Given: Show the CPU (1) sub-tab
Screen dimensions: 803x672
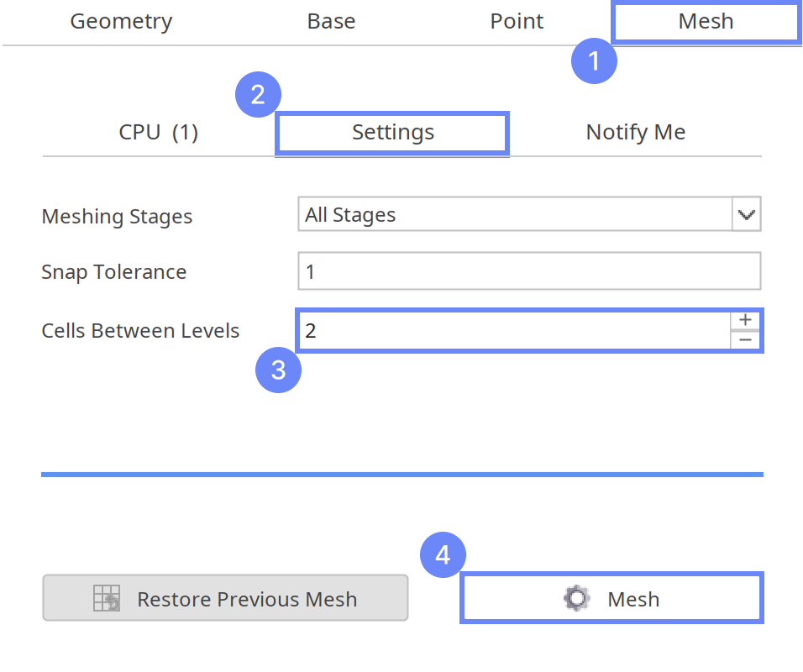Looking at the screenshot, I should 159,133.
